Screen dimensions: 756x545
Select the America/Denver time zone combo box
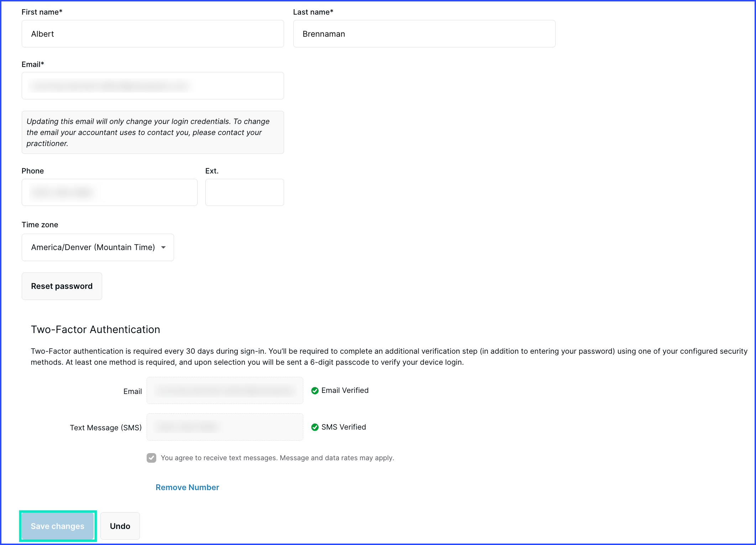93,247
